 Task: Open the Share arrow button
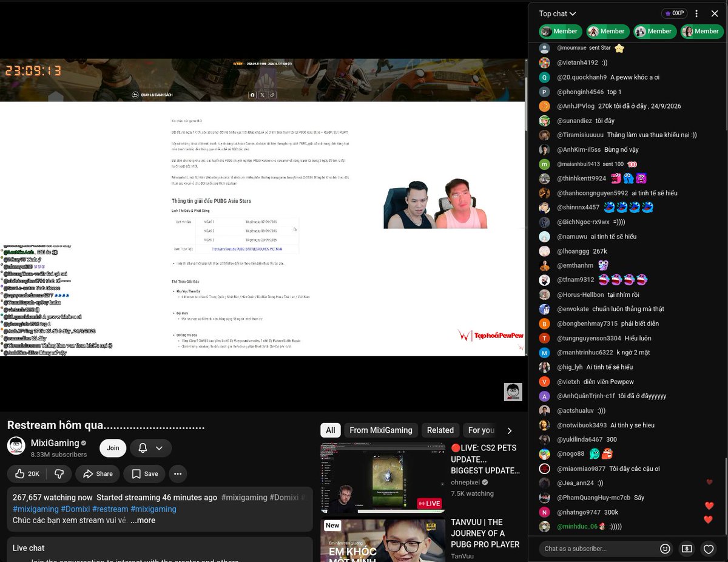[x=98, y=474]
